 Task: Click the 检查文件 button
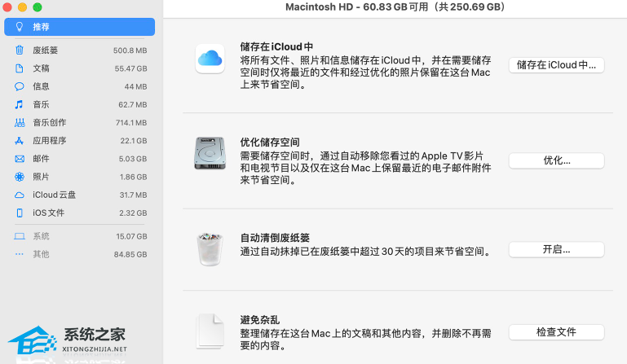(x=556, y=332)
